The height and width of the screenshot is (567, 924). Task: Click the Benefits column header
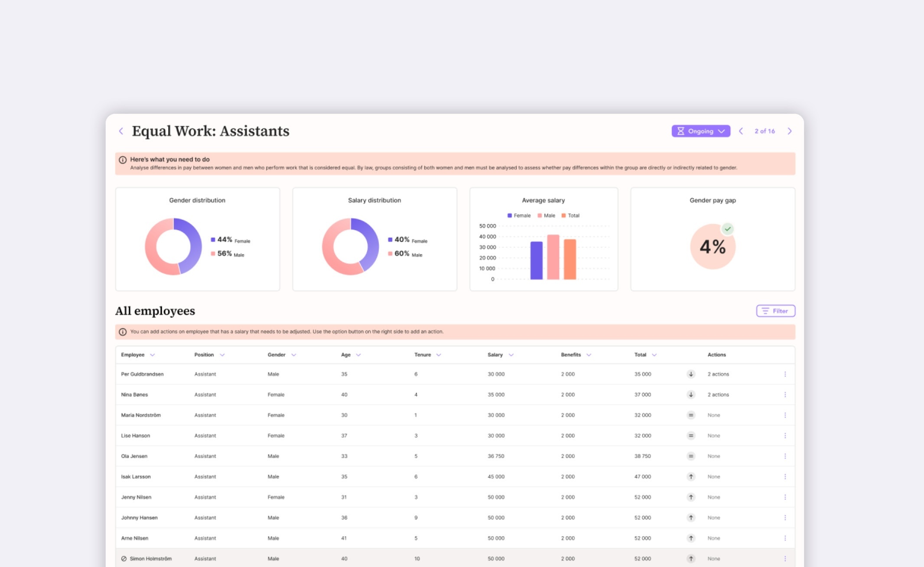[571, 355]
